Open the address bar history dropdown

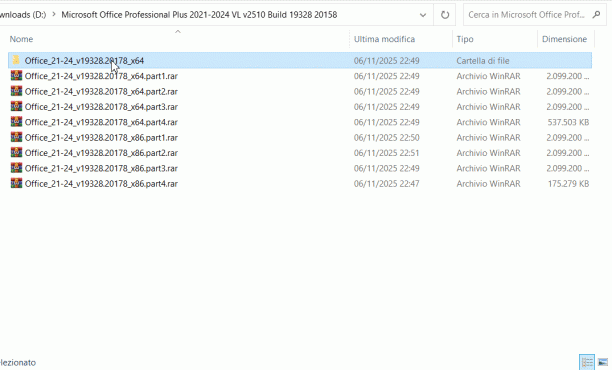click(423, 15)
